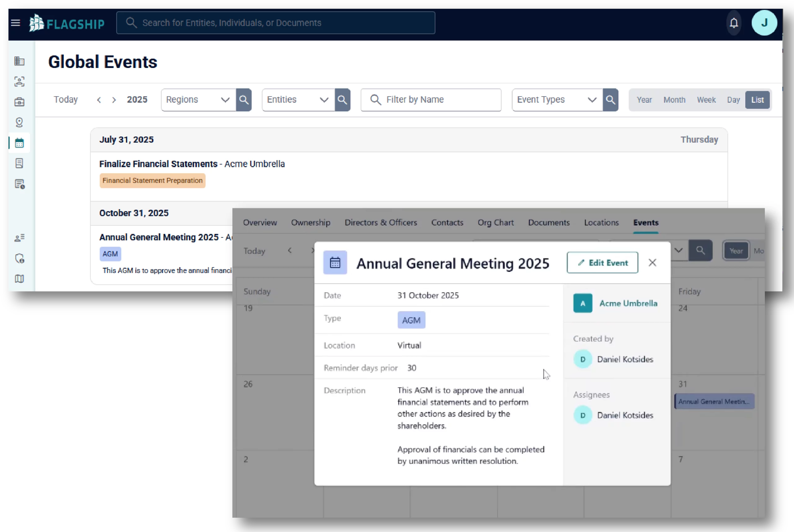Click Today in entity Events calendar
This screenshot has height=532, width=794.
coord(254,251)
